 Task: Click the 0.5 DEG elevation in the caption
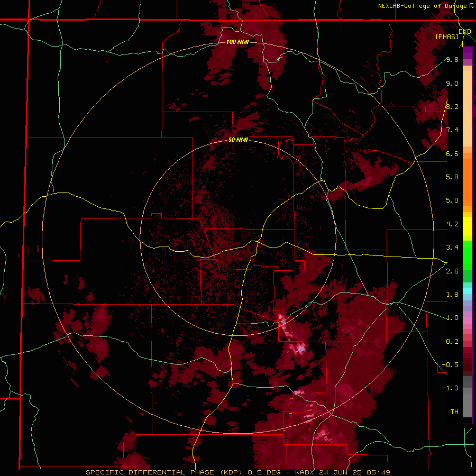tap(264, 472)
